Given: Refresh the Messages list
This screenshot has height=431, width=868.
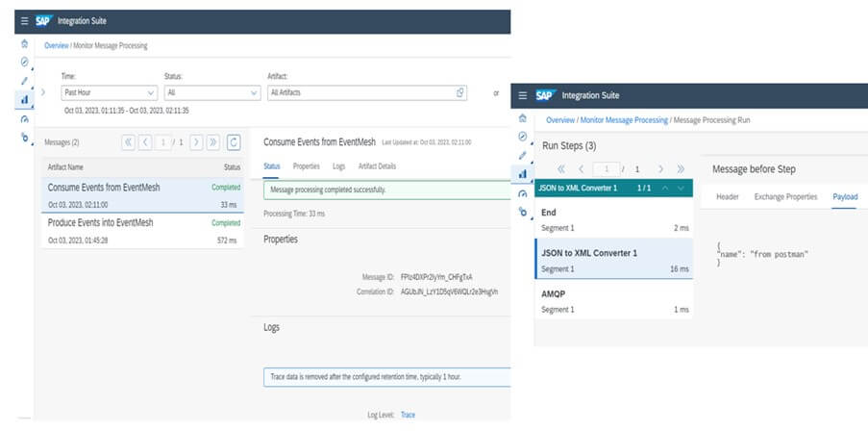Looking at the screenshot, I should click(x=234, y=142).
